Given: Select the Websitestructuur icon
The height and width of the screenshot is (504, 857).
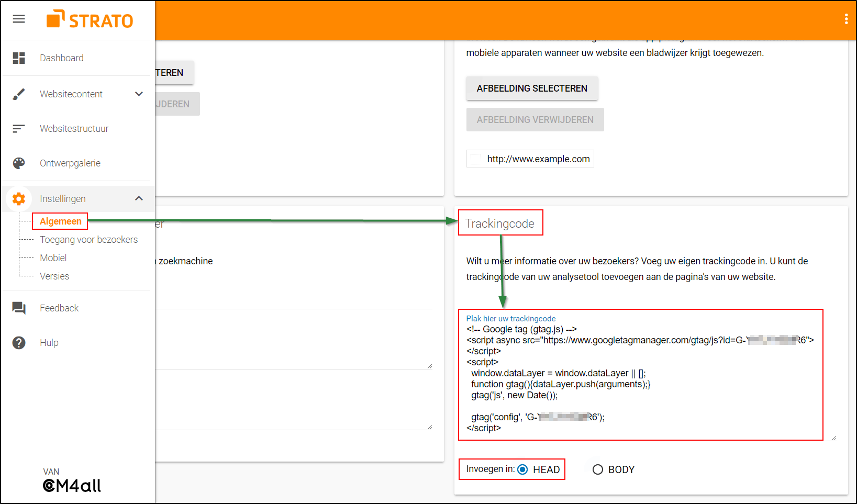Looking at the screenshot, I should (x=19, y=128).
